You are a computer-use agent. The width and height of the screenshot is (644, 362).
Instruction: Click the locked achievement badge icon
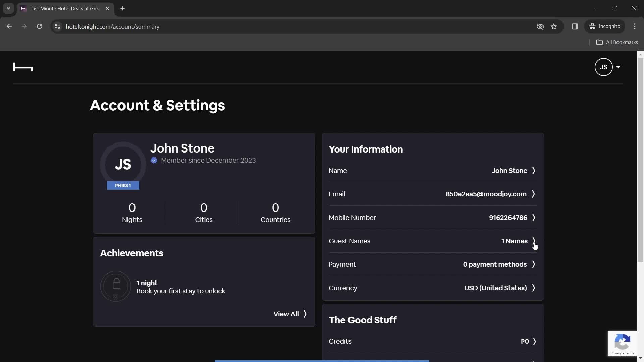pyautogui.click(x=116, y=286)
